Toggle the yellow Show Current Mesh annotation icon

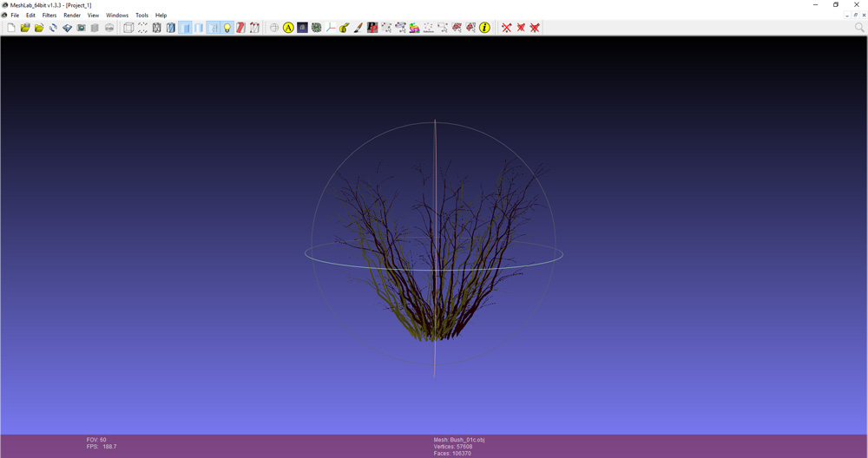tap(288, 28)
